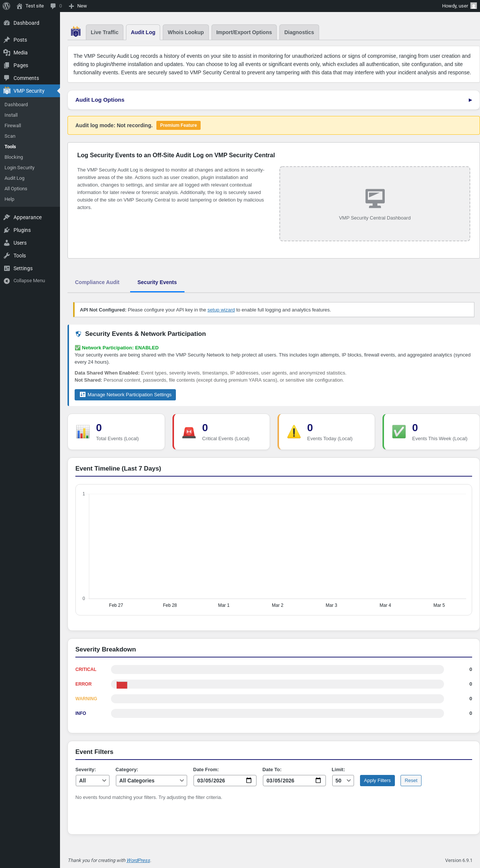Click the Pages icon in sidebar
The image size is (480, 868).
pyautogui.click(x=7, y=65)
